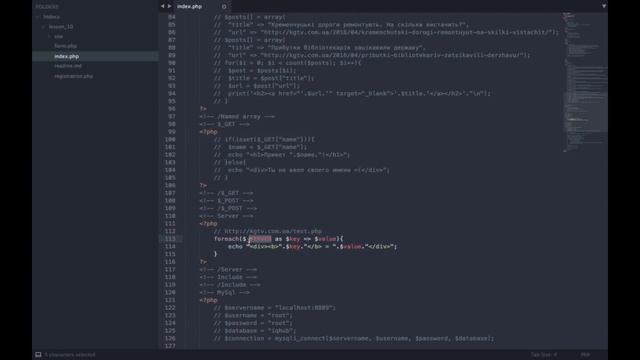This screenshot has height=360, width=640.
Task: Click the FOLDERS sidebar heading
Action: pos(47,7)
